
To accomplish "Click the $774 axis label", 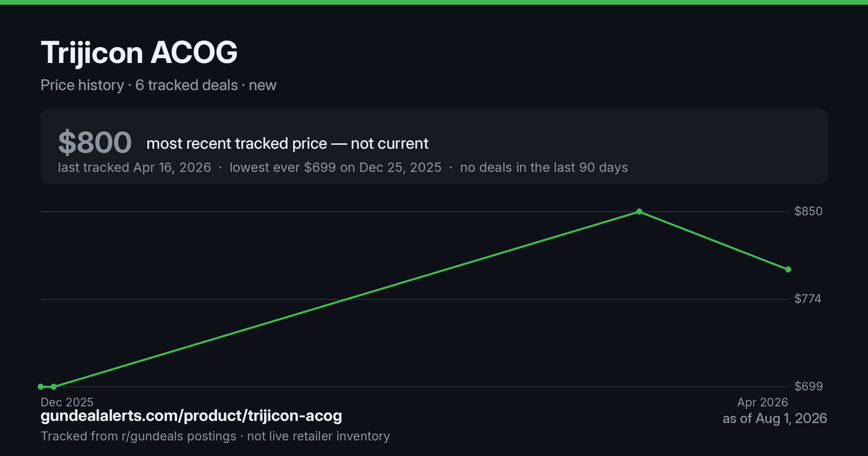I will point(809,299).
